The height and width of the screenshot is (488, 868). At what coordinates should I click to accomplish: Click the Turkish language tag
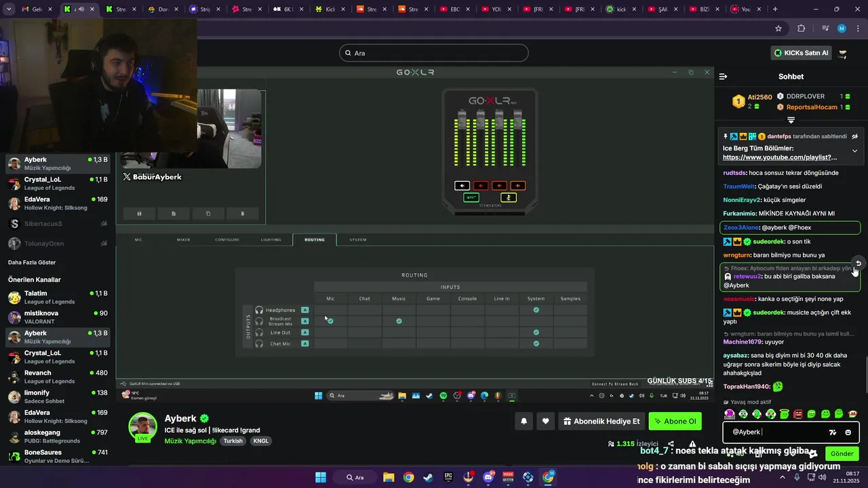[x=233, y=441]
